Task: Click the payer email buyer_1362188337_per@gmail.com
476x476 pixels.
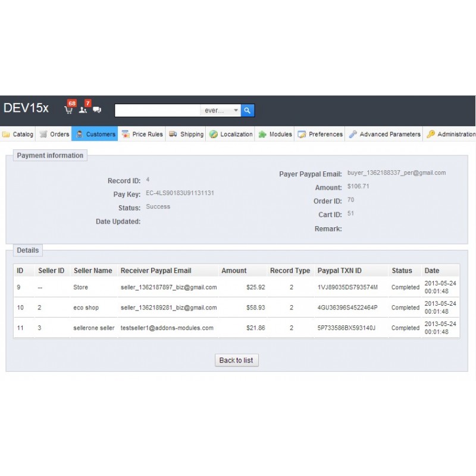Action: coord(396,173)
